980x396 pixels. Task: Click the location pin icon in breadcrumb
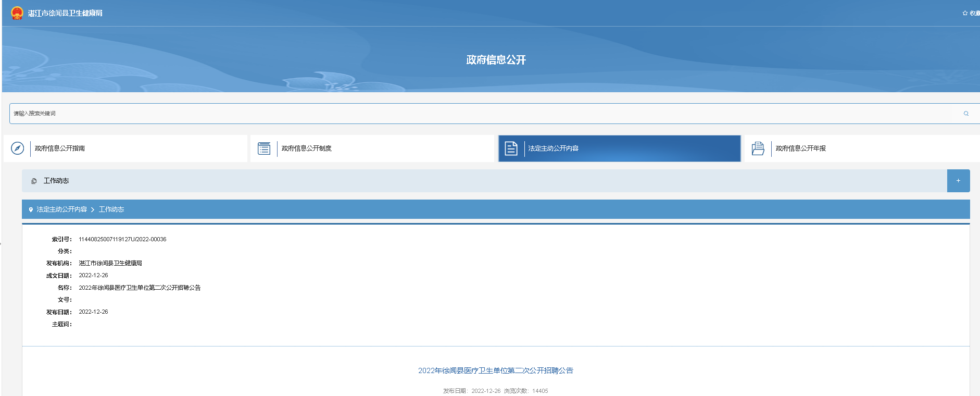click(31, 209)
